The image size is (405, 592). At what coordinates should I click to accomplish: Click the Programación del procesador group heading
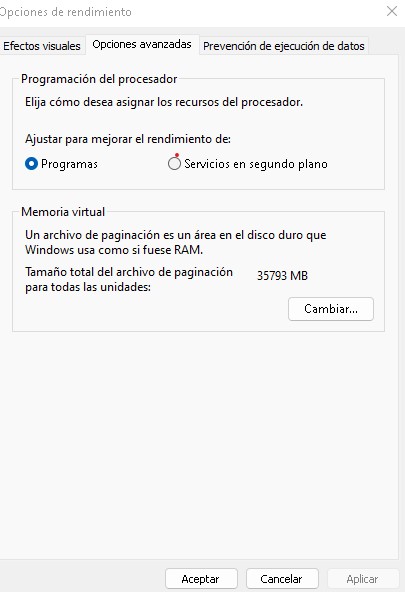99,79
